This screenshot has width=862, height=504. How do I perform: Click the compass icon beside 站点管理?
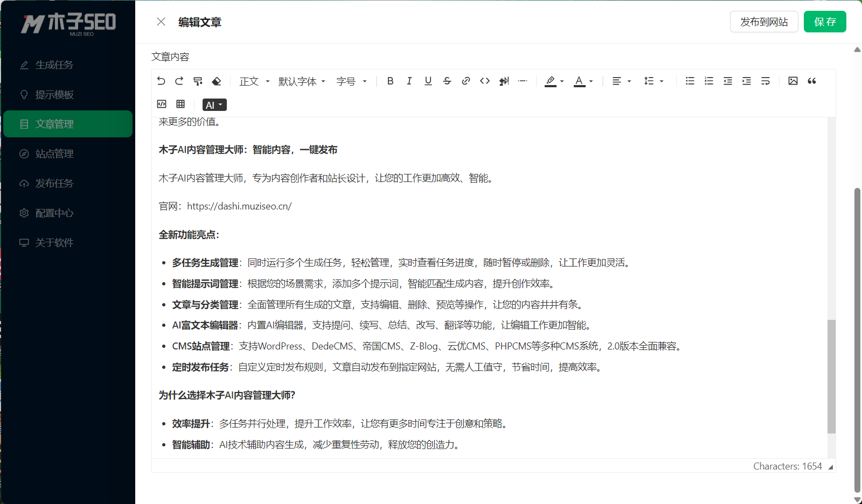[24, 153]
